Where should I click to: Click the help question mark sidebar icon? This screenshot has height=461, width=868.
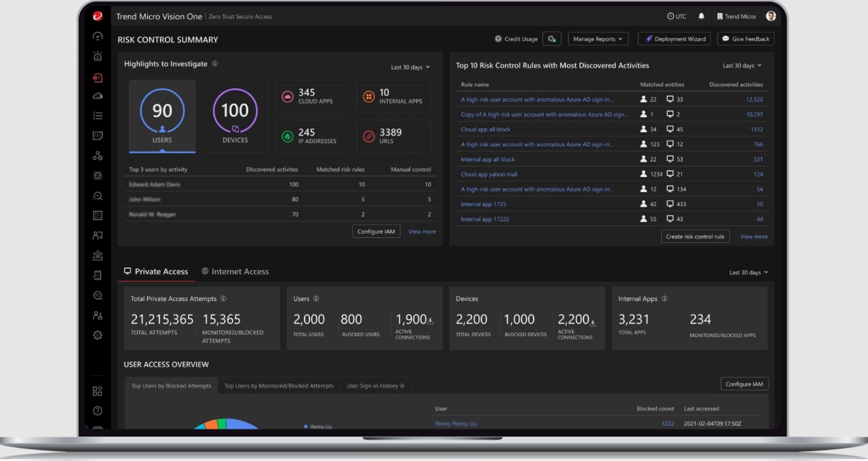pyautogui.click(x=98, y=411)
